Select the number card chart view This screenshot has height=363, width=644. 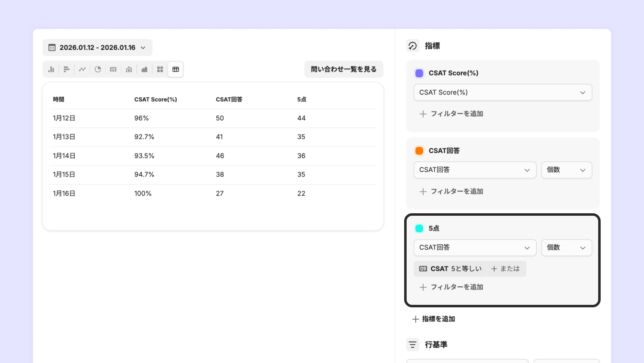[113, 69]
